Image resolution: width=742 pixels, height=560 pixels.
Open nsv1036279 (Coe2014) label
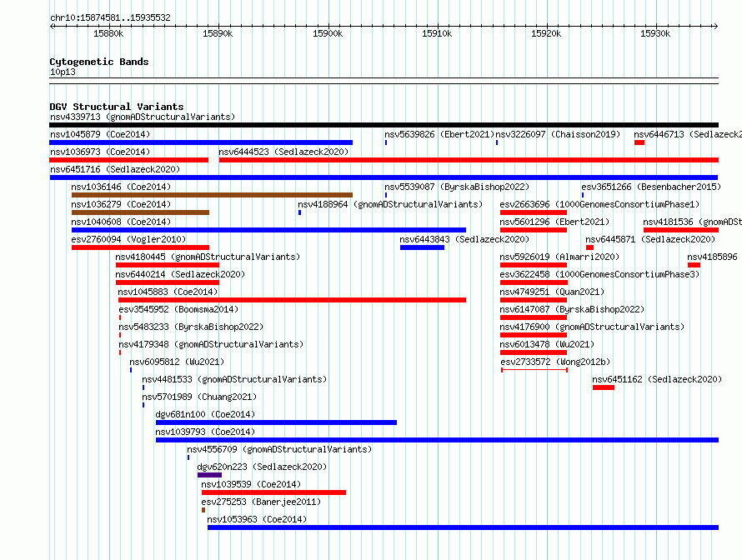121,204
